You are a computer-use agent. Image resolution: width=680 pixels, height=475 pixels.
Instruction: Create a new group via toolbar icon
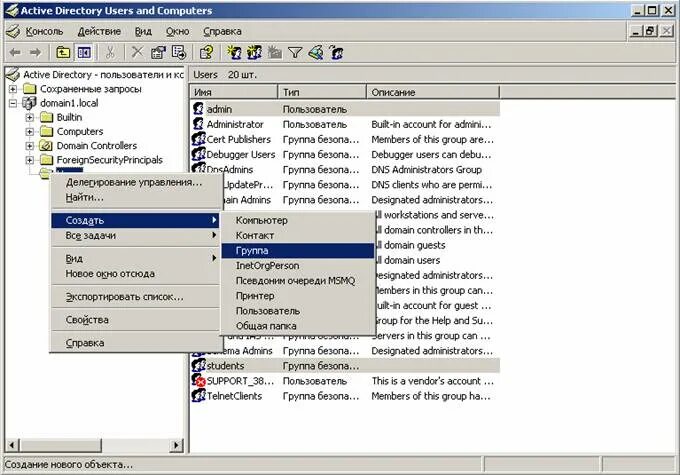[x=255, y=53]
